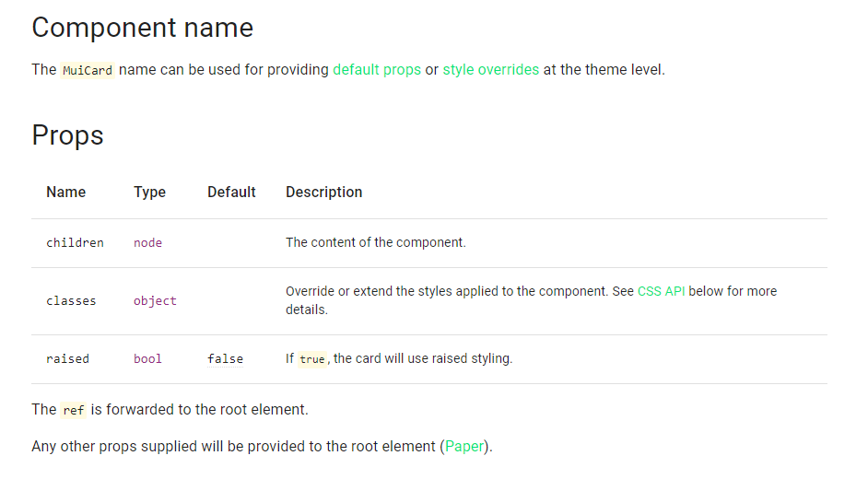Select the Default column header
Viewport: 868px width, 479px height.
pyautogui.click(x=231, y=193)
